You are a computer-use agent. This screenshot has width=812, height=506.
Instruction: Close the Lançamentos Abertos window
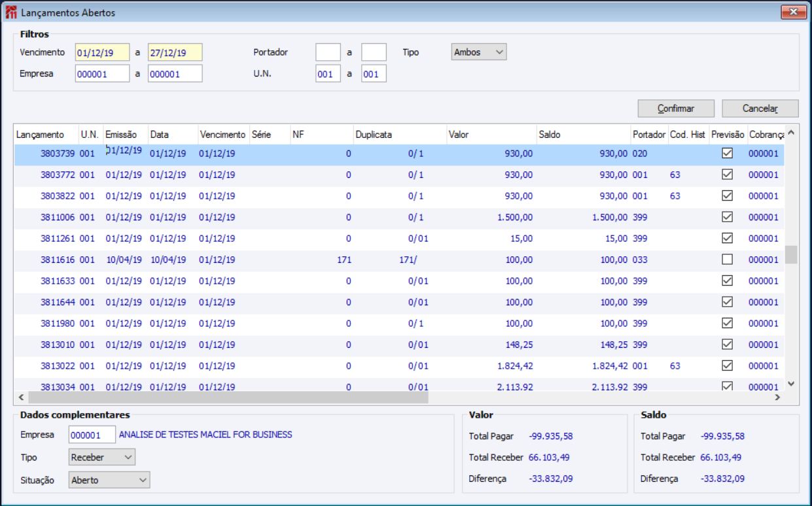794,12
